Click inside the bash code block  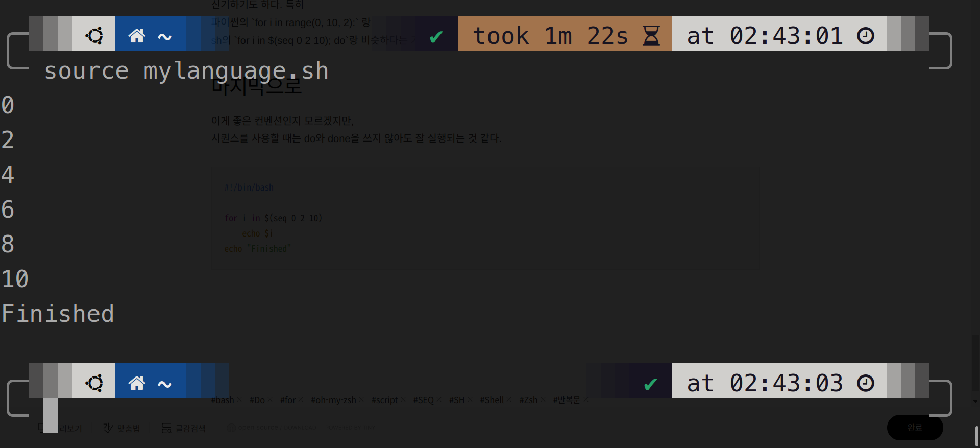coord(486,218)
